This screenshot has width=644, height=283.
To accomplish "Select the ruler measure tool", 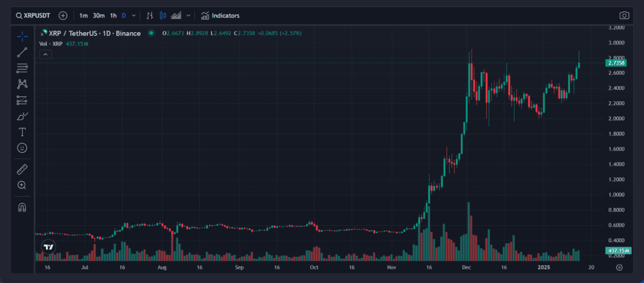I will 22,169.
